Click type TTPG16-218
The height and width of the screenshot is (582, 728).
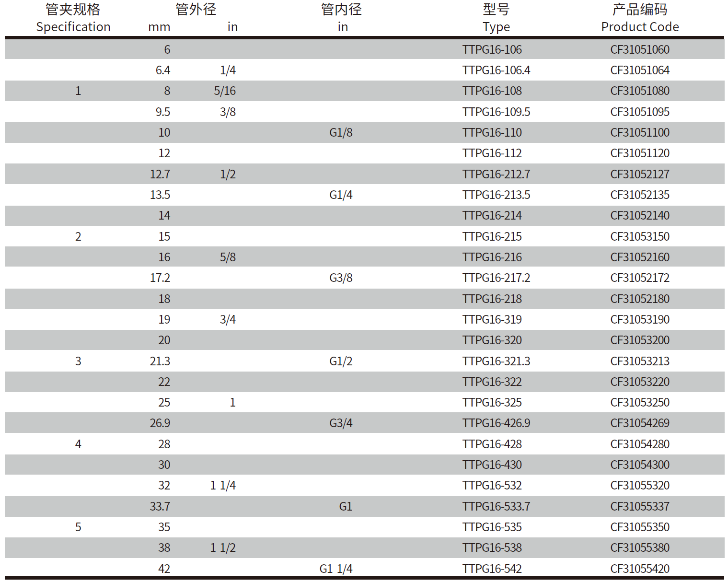click(x=492, y=299)
